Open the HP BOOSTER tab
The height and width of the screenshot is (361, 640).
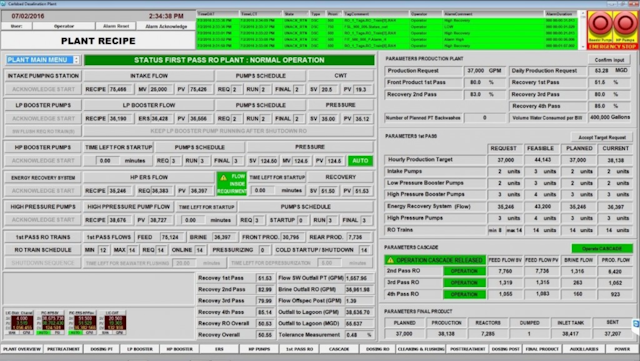point(180,349)
